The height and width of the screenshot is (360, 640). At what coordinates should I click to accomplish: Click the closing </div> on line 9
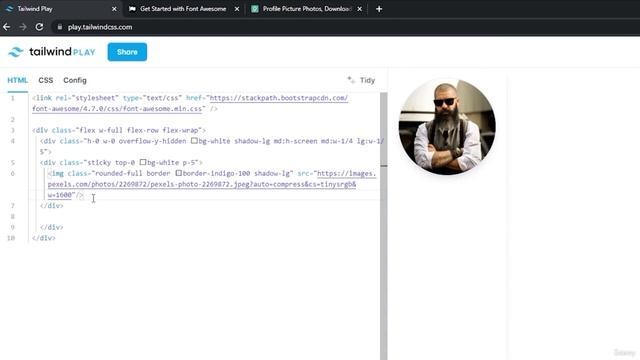52,227
